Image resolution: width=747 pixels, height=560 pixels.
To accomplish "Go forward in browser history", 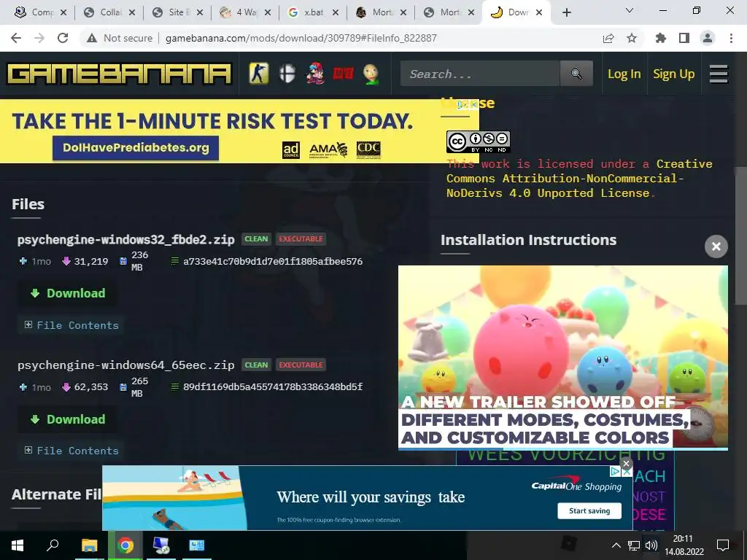I will tap(39, 38).
